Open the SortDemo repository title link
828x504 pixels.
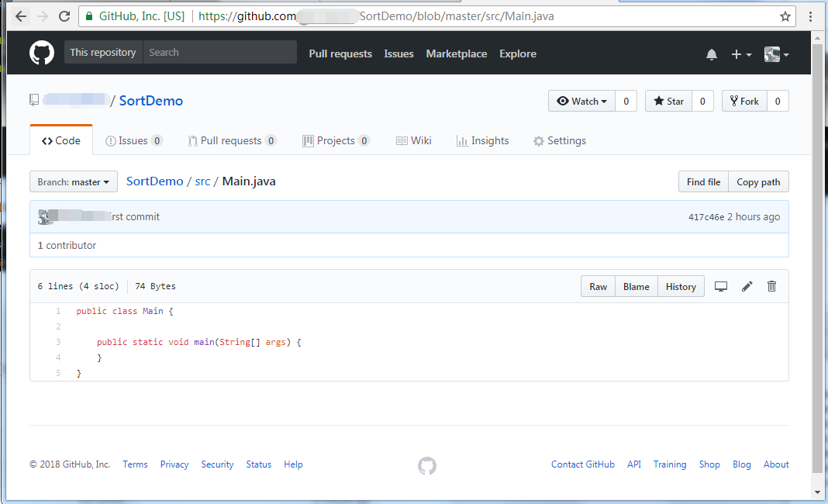[x=151, y=100]
